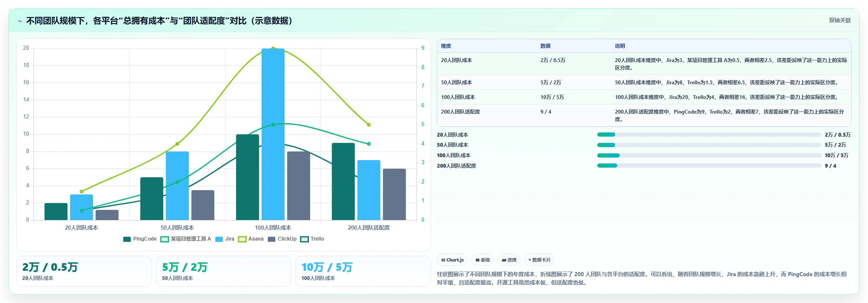Viewport: 868px width, 303px height.
Task: Select the 表格 tag chip
Action: click(x=483, y=260)
